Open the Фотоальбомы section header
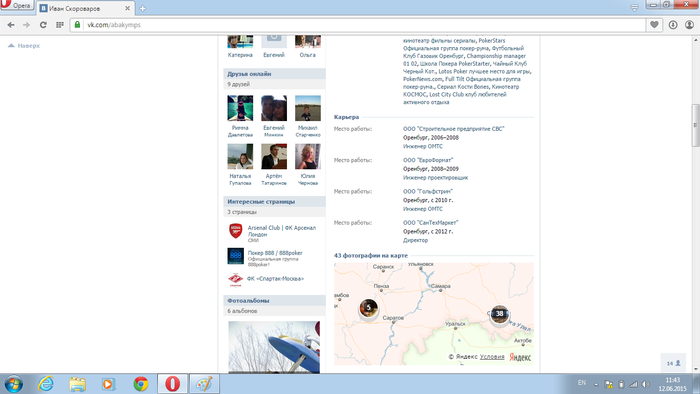The height and width of the screenshot is (394, 700). pyautogui.click(x=274, y=300)
